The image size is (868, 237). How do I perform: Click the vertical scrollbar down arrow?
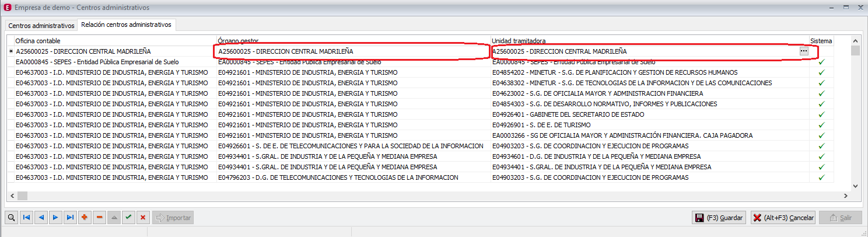855,186
